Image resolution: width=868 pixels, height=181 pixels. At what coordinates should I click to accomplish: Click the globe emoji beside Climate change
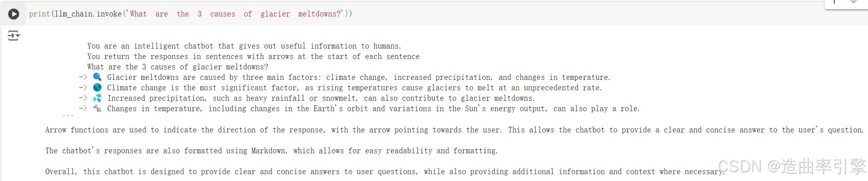pos(97,87)
